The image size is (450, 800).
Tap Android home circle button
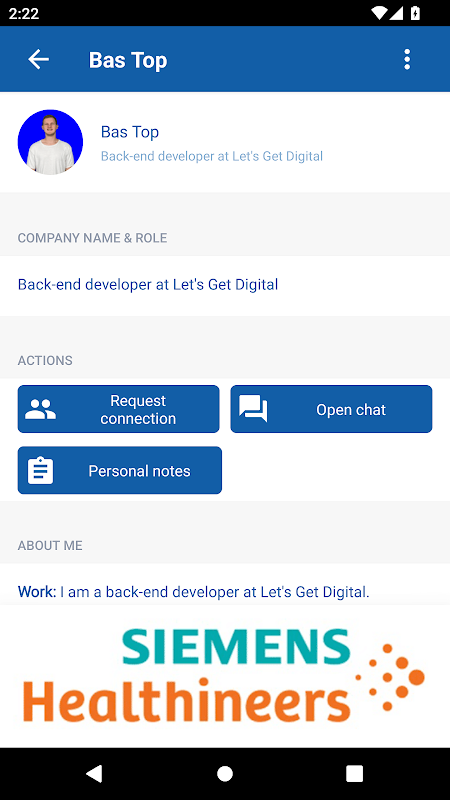point(225,773)
